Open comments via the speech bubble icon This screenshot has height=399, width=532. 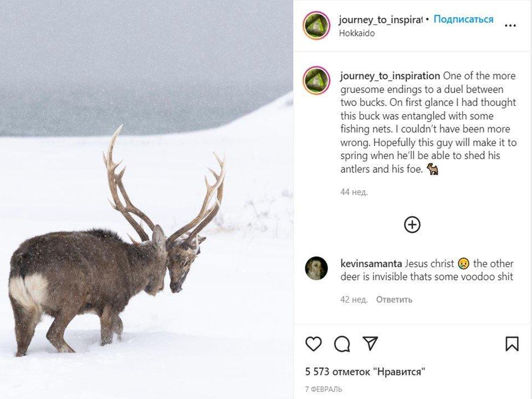pos(342,344)
